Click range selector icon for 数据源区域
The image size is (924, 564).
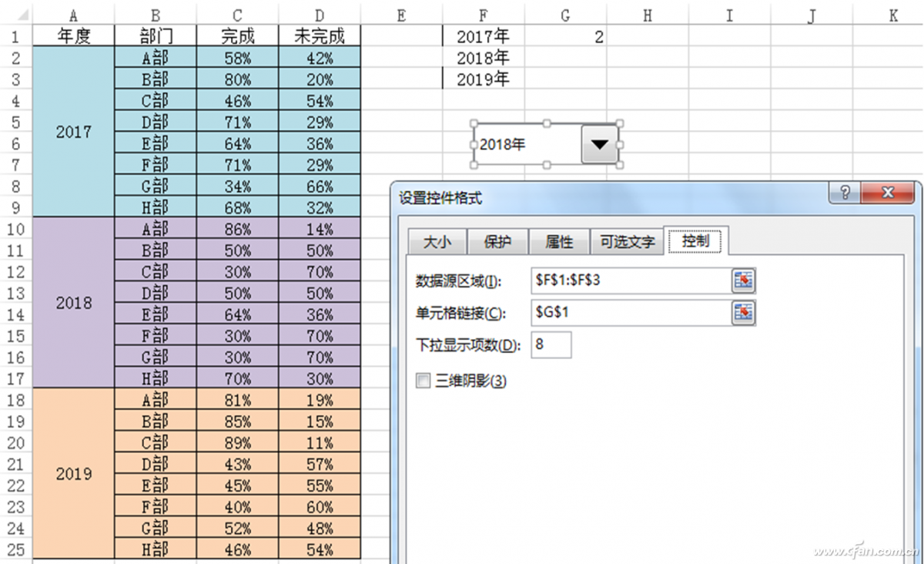(x=743, y=280)
